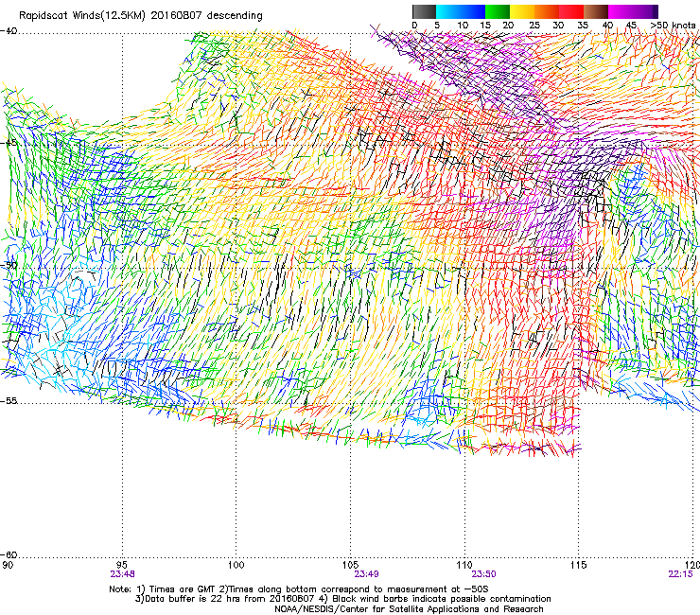Click the purple time stamp '22:15'

680,574
